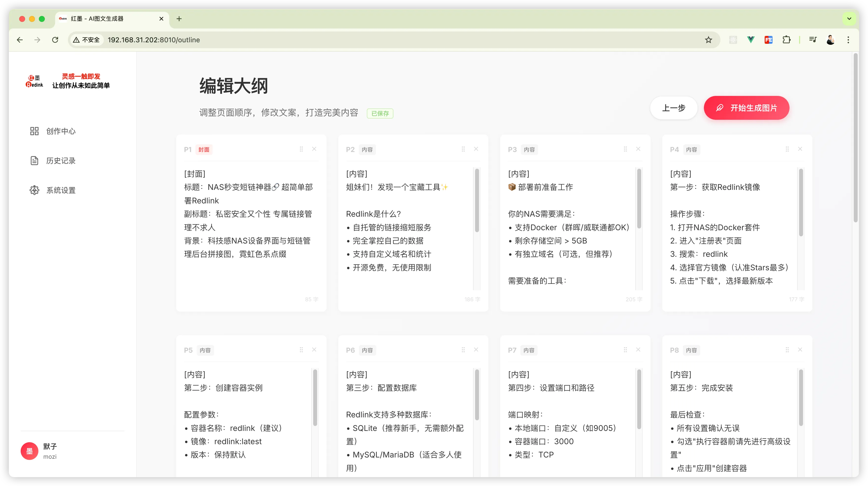Open the browser extensions puzzle icon
Viewport: 868px width, 486px height.
click(x=787, y=40)
